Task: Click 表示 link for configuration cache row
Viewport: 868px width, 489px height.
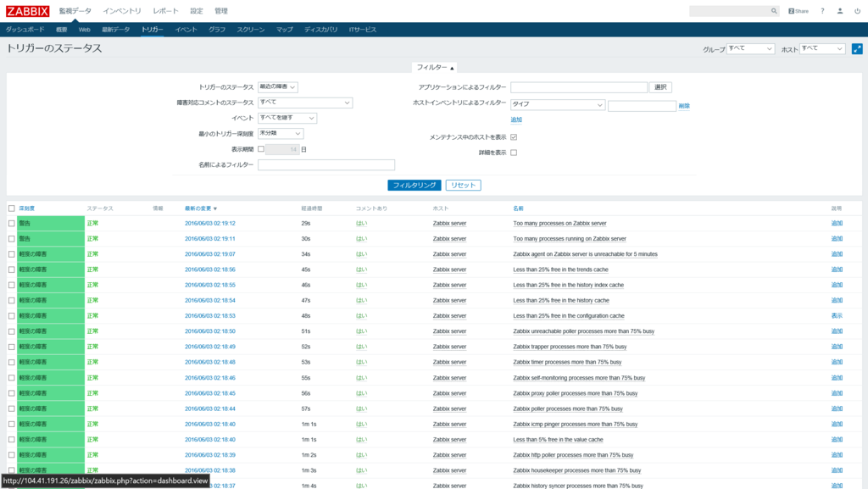Action: pyautogui.click(x=837, y=316)
